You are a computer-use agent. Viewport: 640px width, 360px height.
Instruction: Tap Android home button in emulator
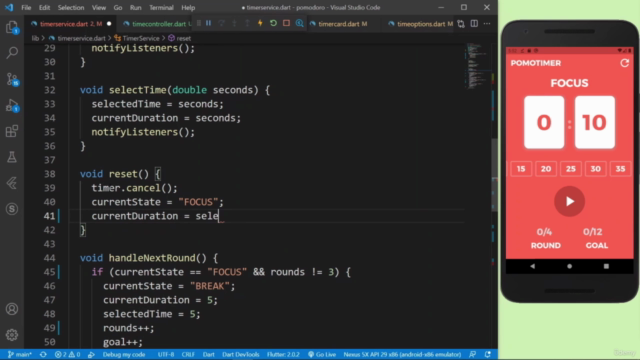click(x=569, y=266)
